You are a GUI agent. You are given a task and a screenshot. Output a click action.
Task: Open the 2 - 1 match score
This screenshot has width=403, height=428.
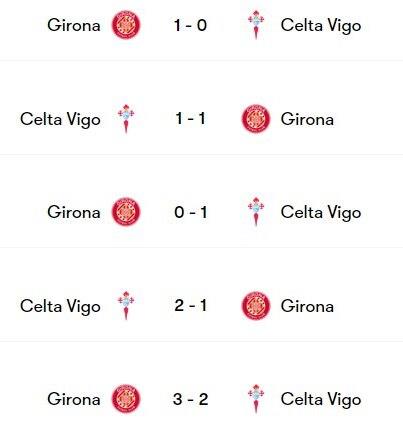(x=191, y=306)
